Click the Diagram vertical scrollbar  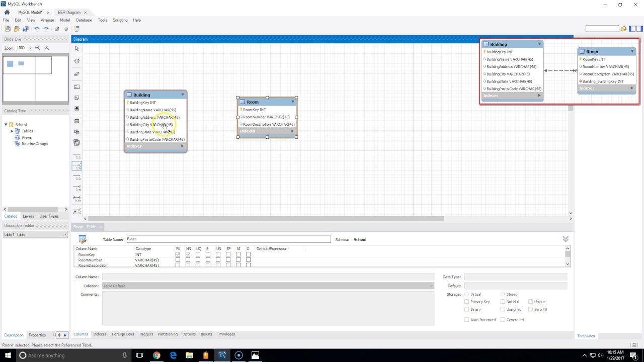coord(571,108)
